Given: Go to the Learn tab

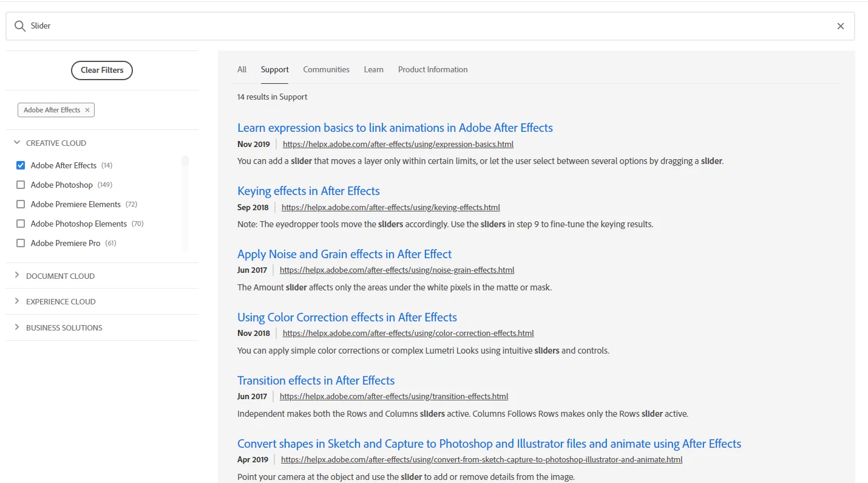Looking at the screenshot, I should coord(373,69).
